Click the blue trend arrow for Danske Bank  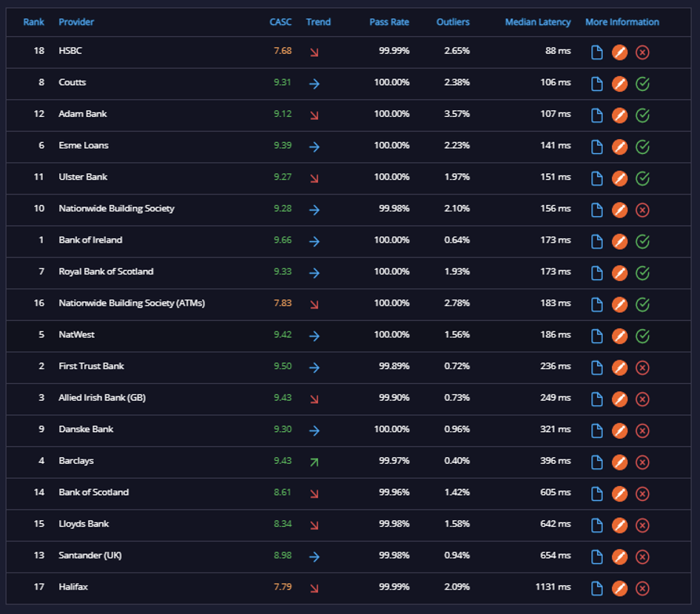[314, 431]
